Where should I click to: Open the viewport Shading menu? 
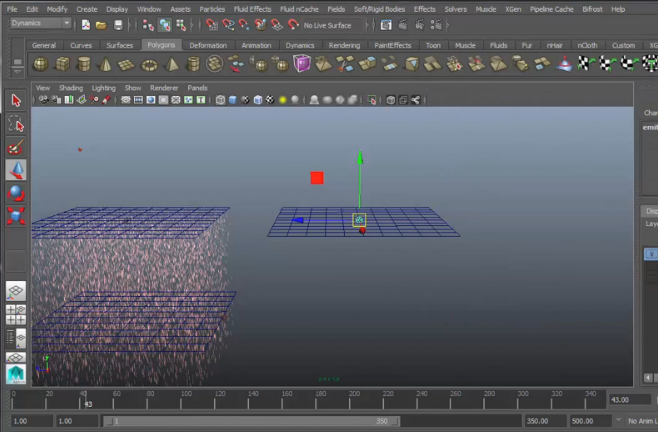(71, 88)
